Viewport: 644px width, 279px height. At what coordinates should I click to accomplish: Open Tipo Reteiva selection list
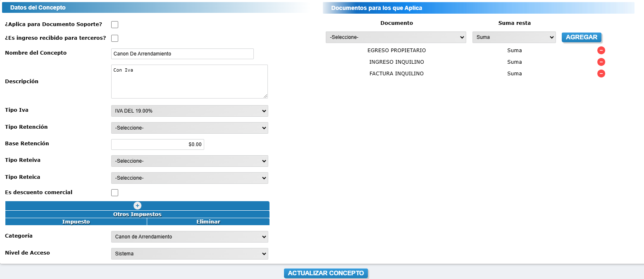coord(189,161)
